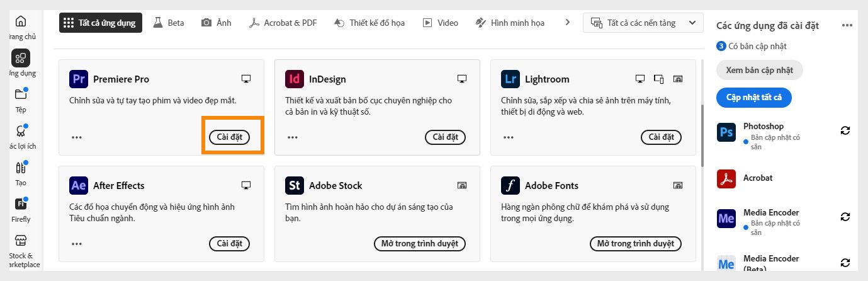Open more options on After Effects card
The width and height of the screenshot is (868, 281).
coord(77,243)
